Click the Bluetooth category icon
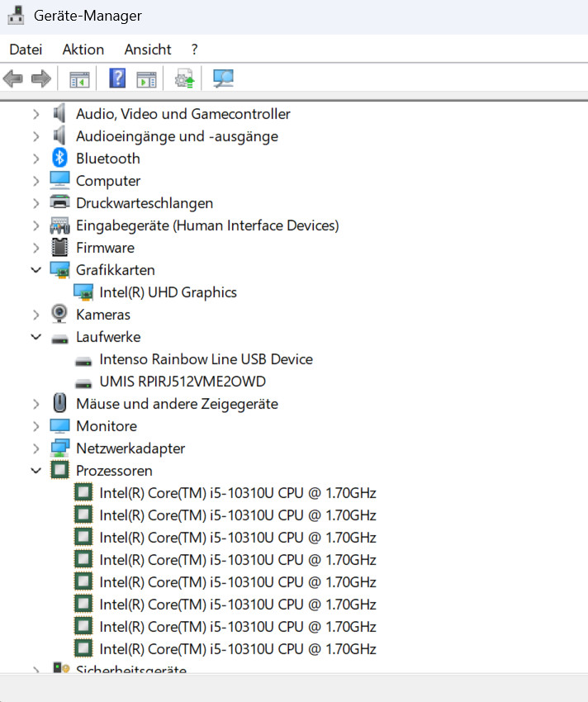 (59, 158)
